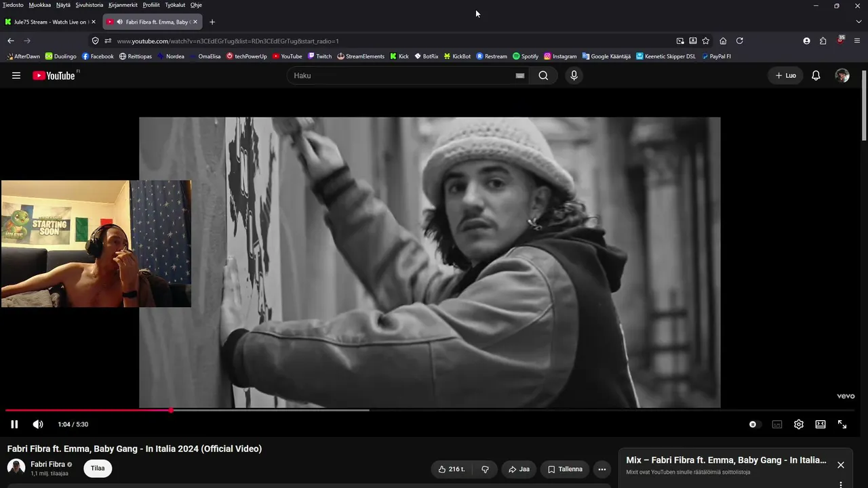Open the player settings gear
This screenshot has width=868, height=488.
point(799,424)
